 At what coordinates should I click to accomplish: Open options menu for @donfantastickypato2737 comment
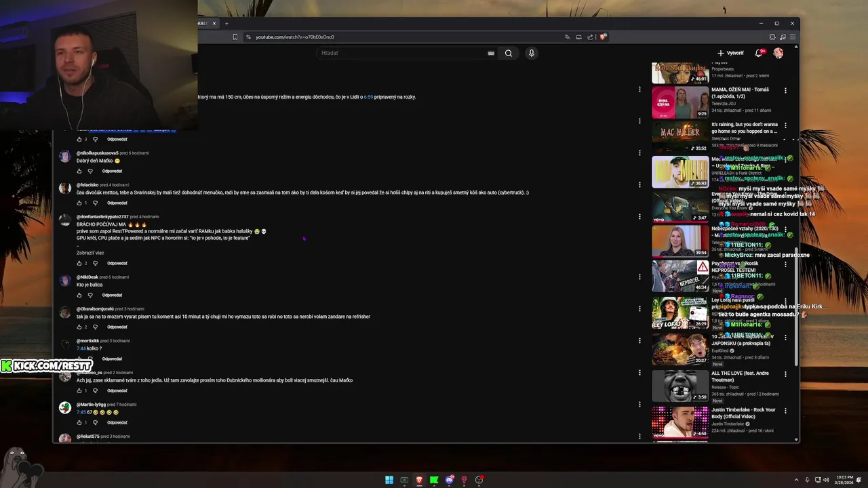point(639,216)
